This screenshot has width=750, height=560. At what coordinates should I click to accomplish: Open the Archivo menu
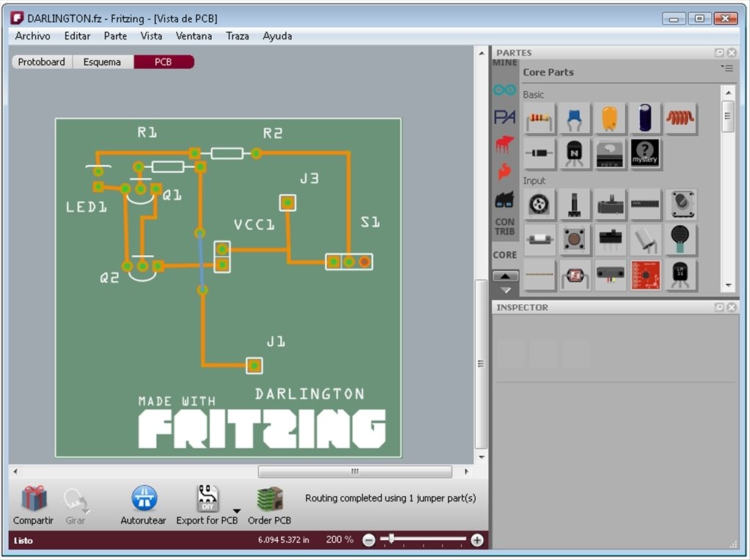pos(32,36)
